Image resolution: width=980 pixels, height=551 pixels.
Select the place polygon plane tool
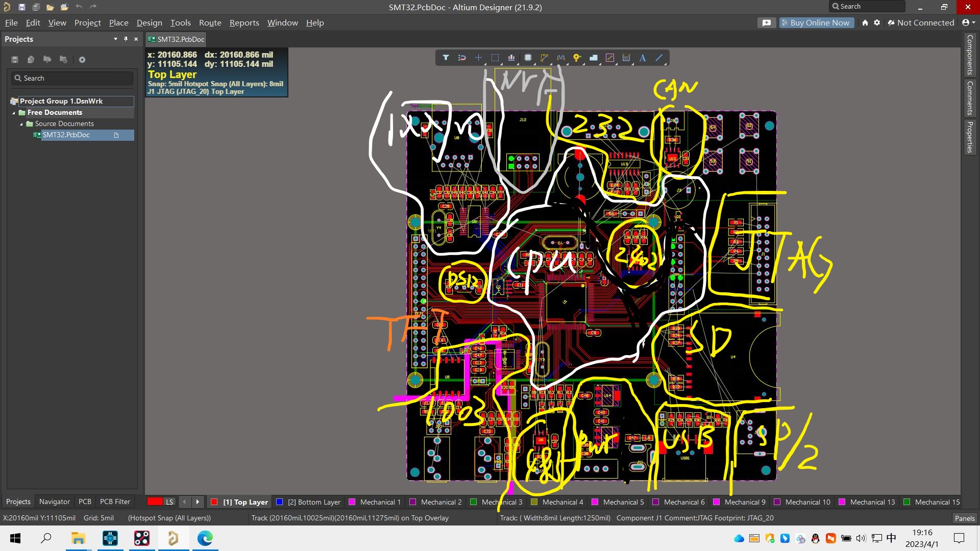(594, 58)
